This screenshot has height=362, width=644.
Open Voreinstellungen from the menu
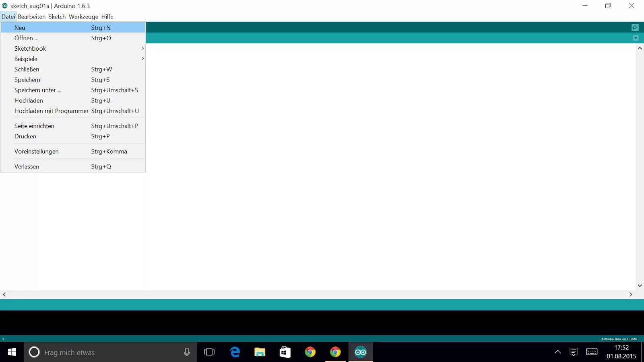(x=73, y=151)
